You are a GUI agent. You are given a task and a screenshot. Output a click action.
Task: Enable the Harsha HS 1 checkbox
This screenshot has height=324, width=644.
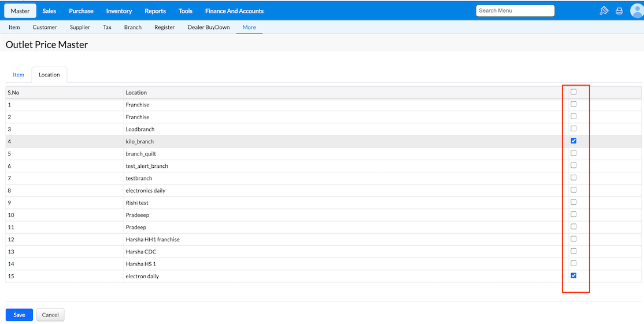click(x=574, y=263)
